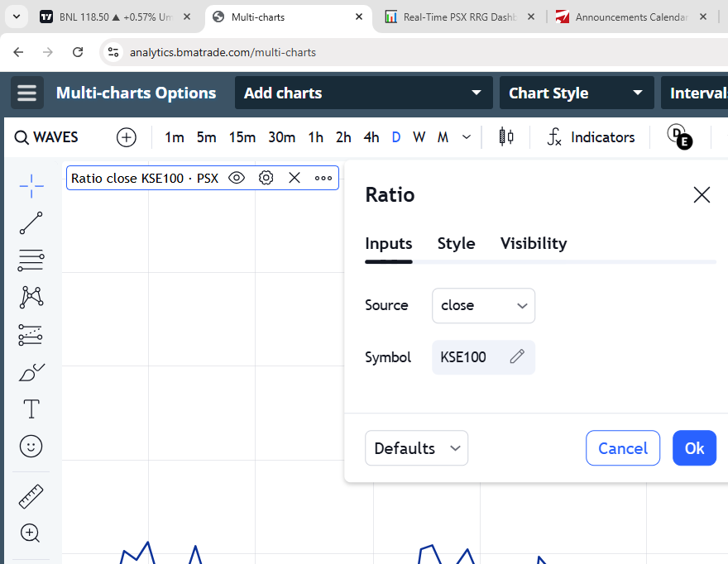Select the 5m interval

pos(206,137)
